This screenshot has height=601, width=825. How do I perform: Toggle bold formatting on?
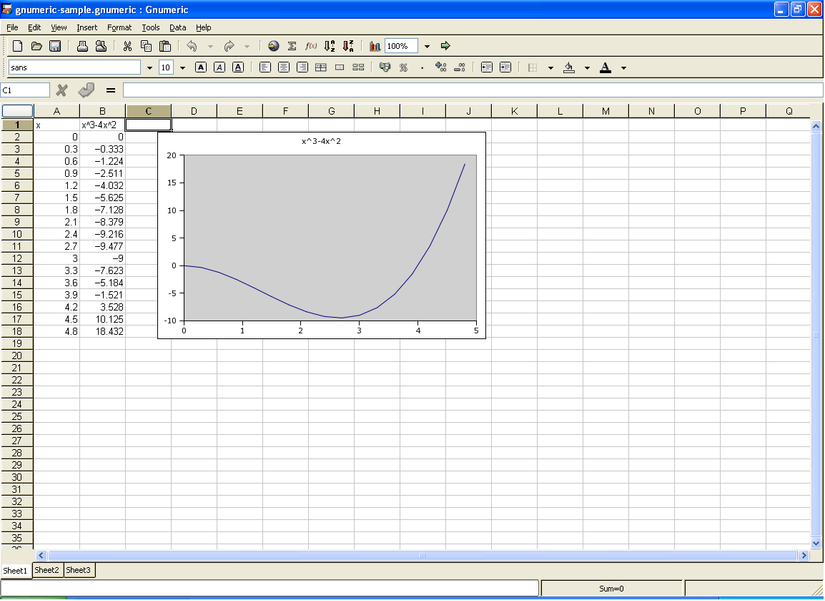201,67
